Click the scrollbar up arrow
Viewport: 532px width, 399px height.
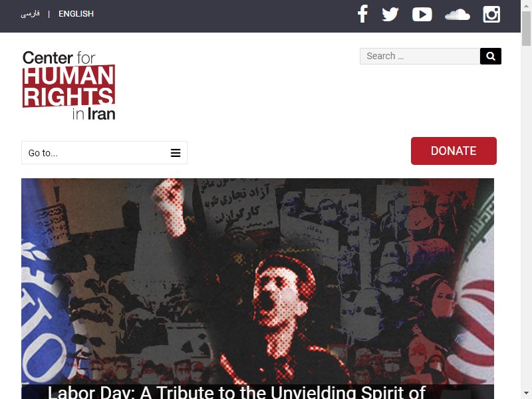tap(526, 5)
